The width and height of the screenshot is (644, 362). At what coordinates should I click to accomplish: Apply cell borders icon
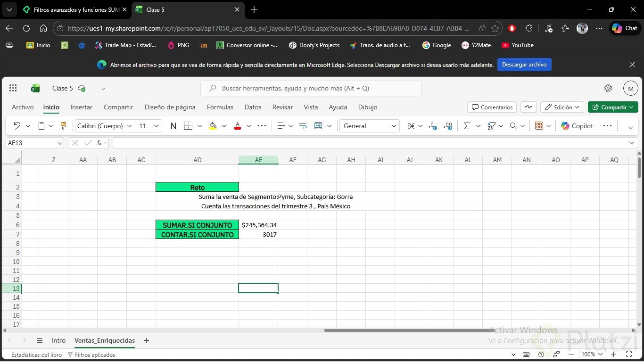click(188, 126)
